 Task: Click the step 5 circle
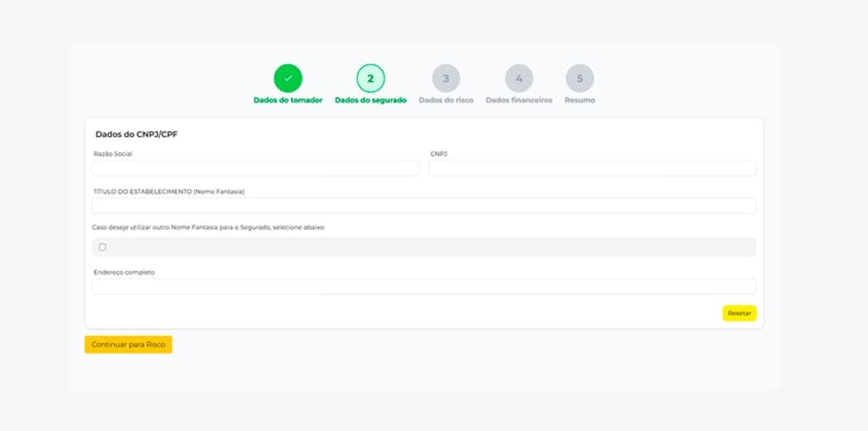580,78
